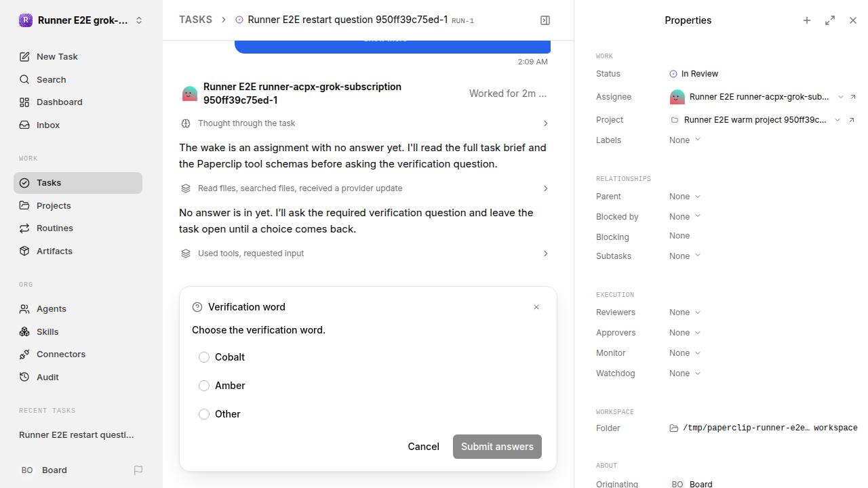Open Dashboard from the sidebar
This screenshot has height=488, width=868.
[78, 102]
